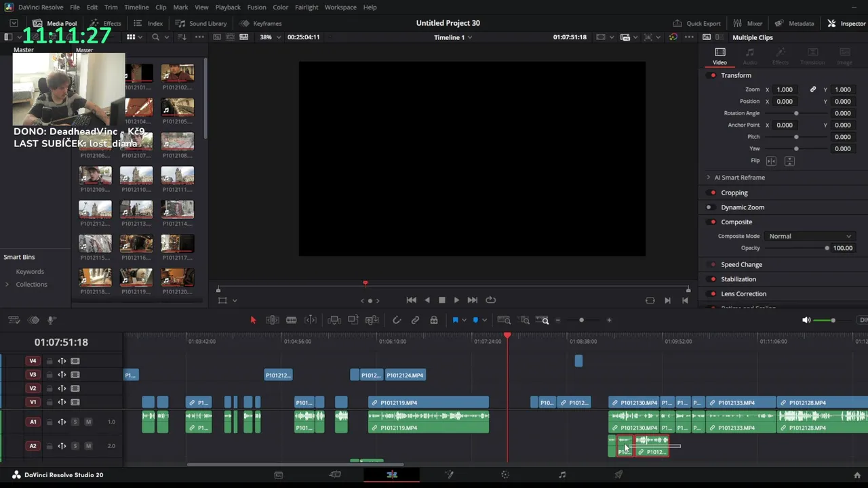This screenshot has width=868, height=488.
Task: Click the Overwrite Clip icon
Action: click(353, 320)
